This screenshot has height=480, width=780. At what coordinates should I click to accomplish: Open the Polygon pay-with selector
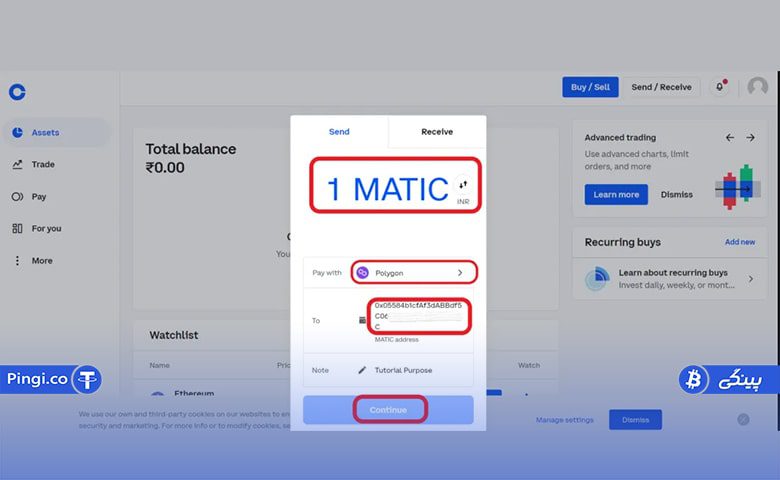pyautogui.click(x=414, y=273)
